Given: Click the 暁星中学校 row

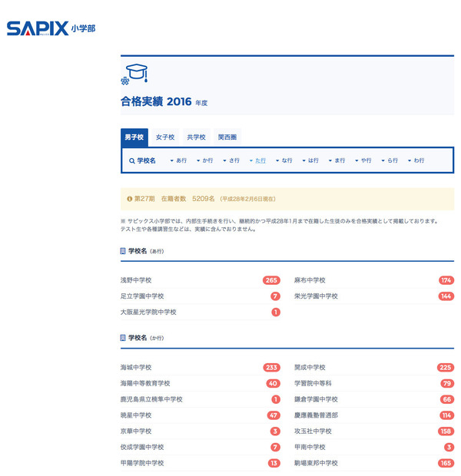Looking at the screenshot, I should coord(201,415).
